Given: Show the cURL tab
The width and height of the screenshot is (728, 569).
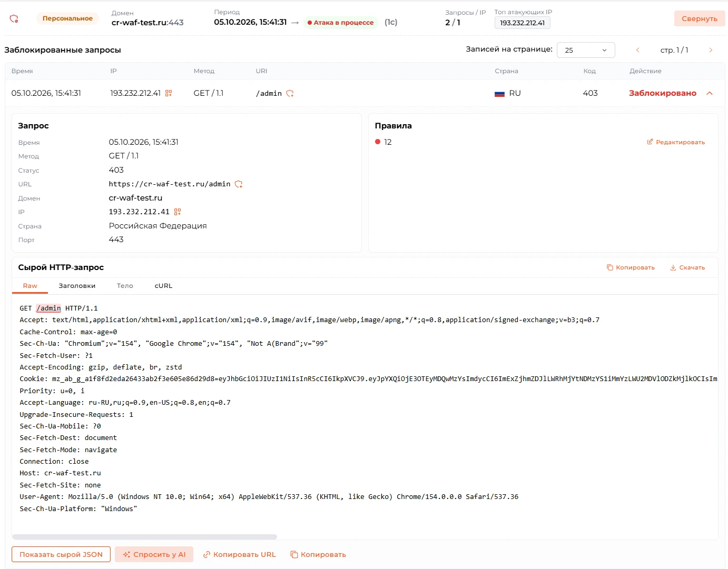Looking at the screenshot, I should click(163, 286).
